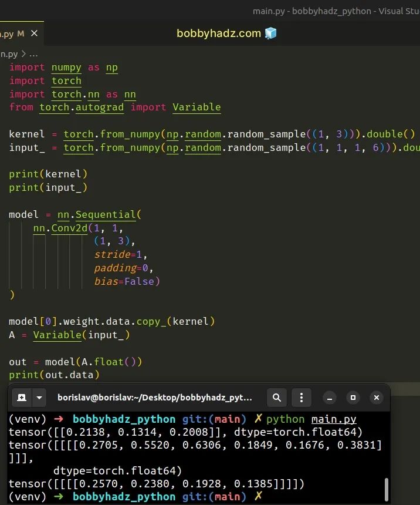This screenshot has height=505, width=420.
Task: Click 'dtype=torch.float64)' continuation line in terminal
Action: click(117, 470)
